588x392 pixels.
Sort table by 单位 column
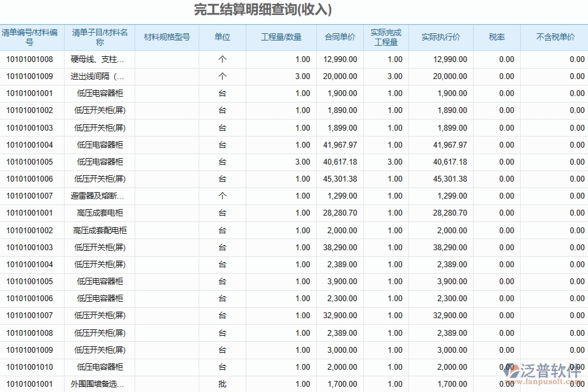click(x=221, y=37)
